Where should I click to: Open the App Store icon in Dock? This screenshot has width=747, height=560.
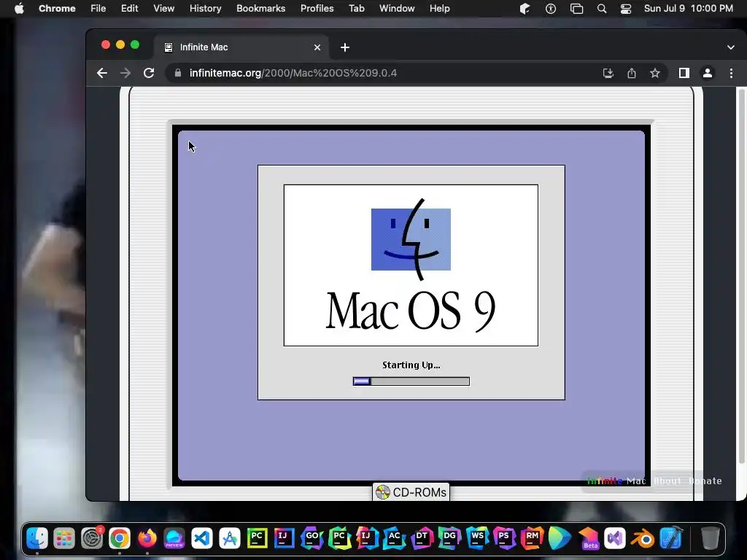pos(230,539)
